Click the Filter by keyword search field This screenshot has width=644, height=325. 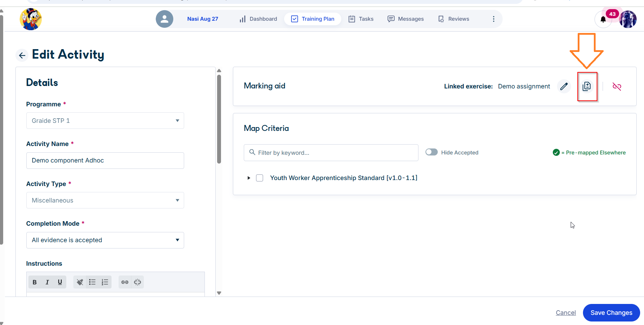331,153
